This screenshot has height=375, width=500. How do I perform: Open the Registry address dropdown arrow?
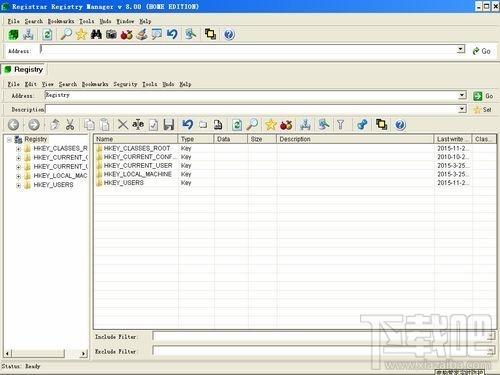[x=462, y=95]
